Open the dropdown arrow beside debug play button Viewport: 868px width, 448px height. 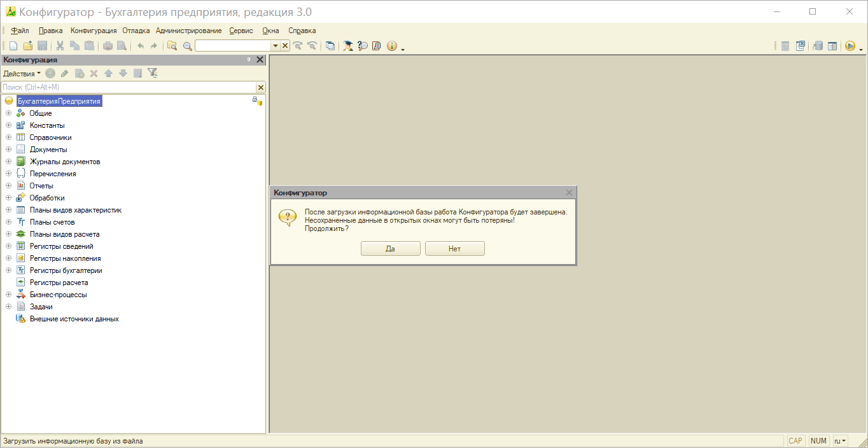pos(861,48)
